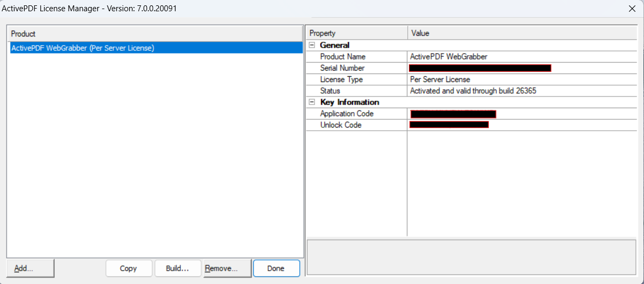
Task: Collapse the General section
Action: point(312,46)
